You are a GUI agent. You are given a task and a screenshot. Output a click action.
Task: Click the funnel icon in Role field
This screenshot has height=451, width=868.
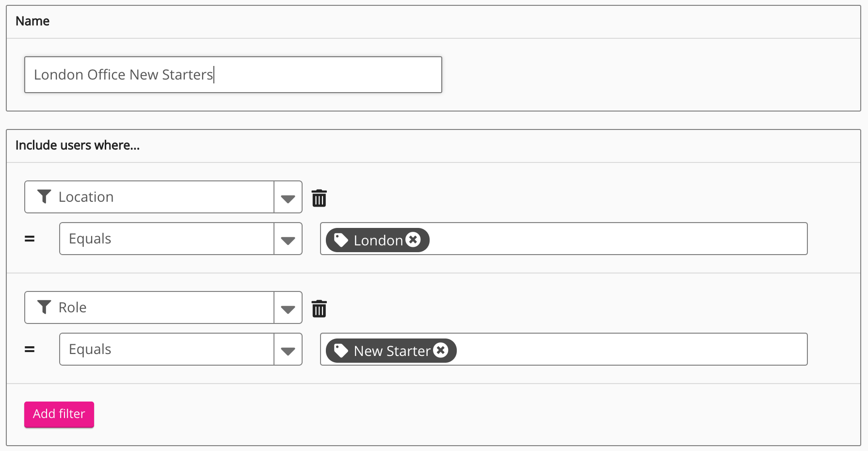[x=44, y=307]
